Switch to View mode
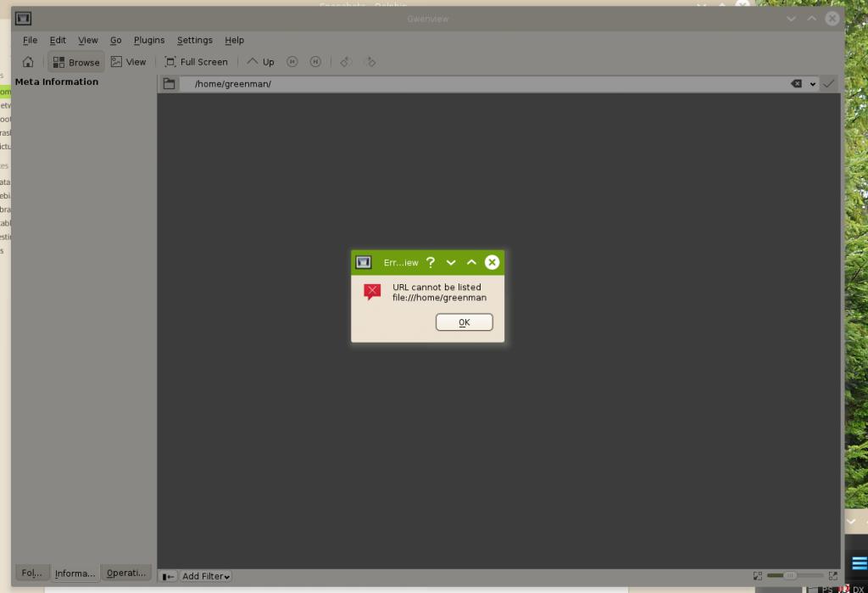 click(128, 62)
